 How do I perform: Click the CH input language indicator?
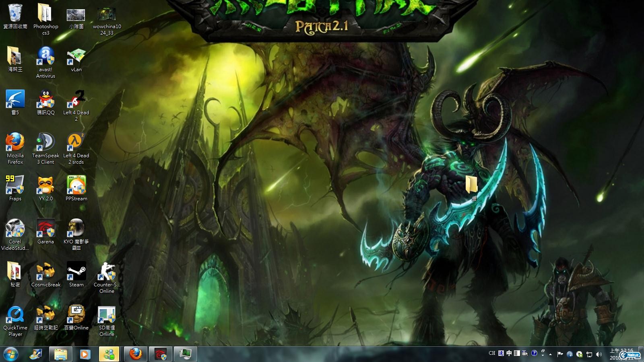pyautogui.click(x=492, y=354)
